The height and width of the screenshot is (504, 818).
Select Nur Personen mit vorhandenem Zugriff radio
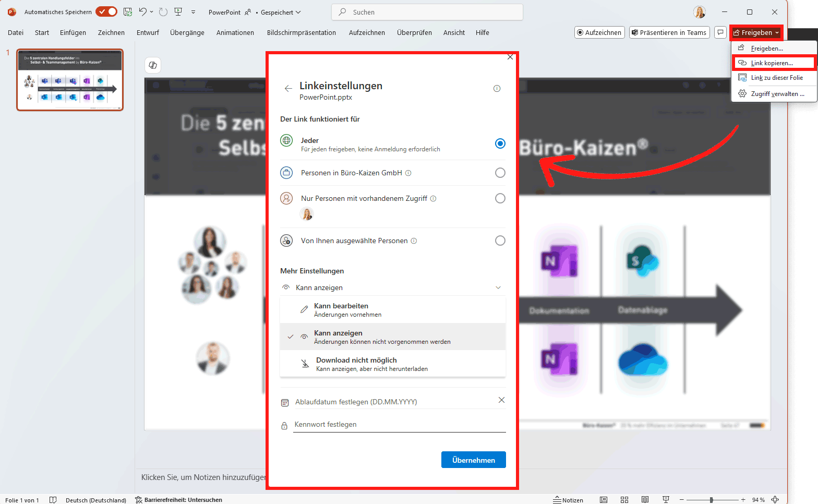[x=500, y=198]
